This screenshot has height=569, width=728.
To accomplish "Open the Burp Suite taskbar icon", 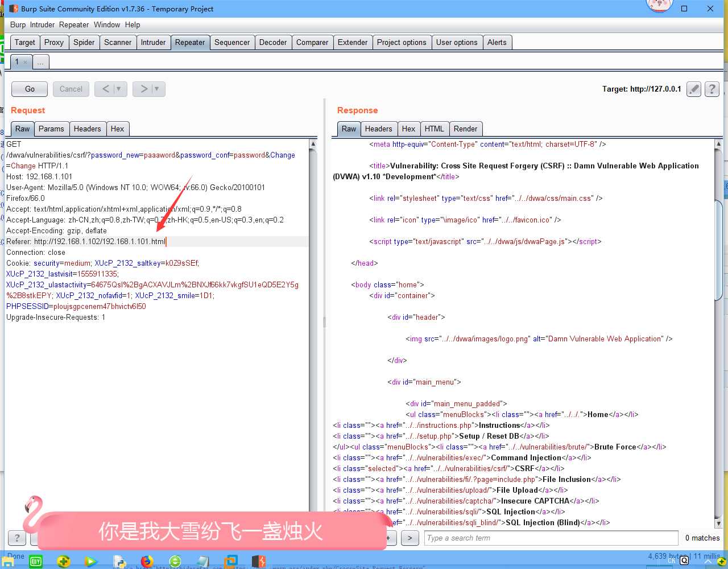I will (259, 562).
